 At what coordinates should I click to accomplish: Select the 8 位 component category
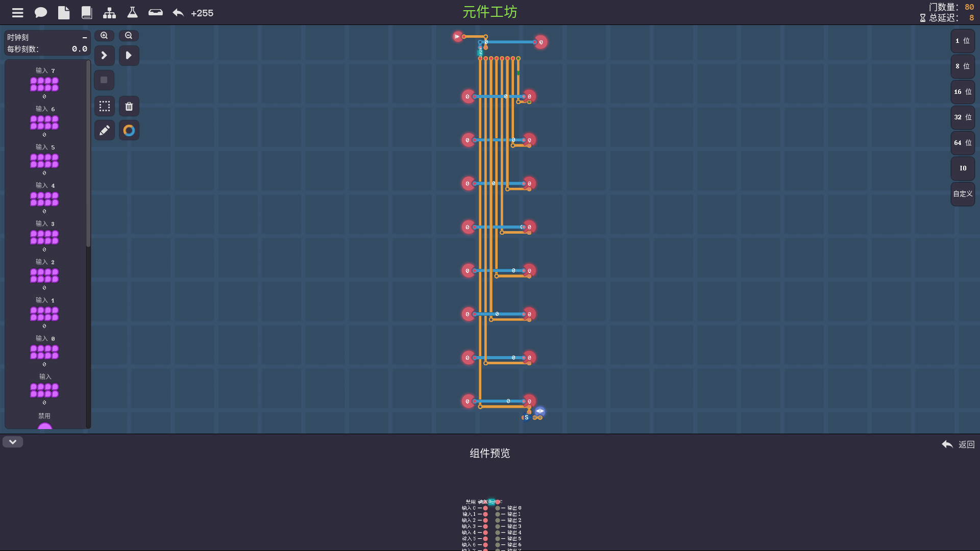coord(963,66)
